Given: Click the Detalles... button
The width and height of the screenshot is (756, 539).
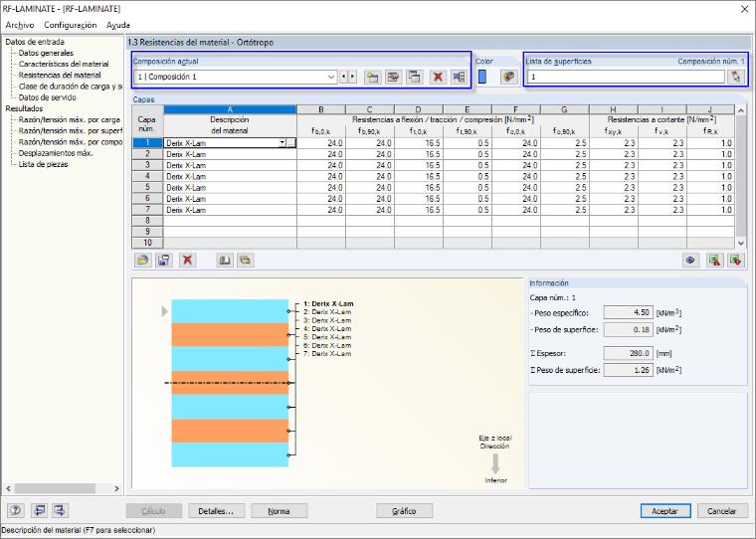Looking at the screenshot, I should (216, 511).
